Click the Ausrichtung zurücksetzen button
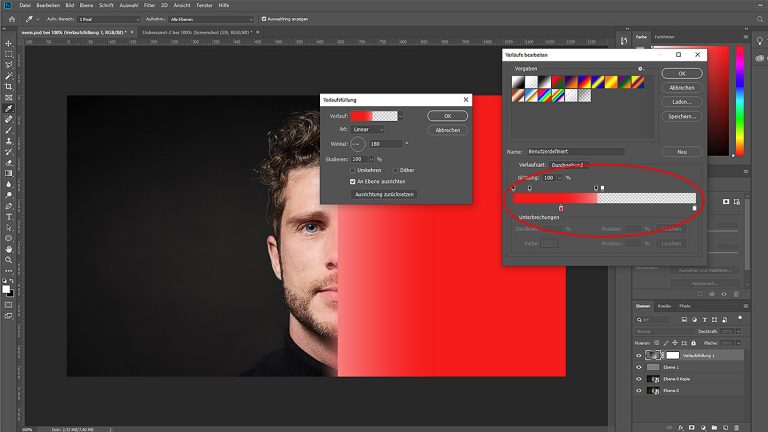 click(x=384, y=194)
